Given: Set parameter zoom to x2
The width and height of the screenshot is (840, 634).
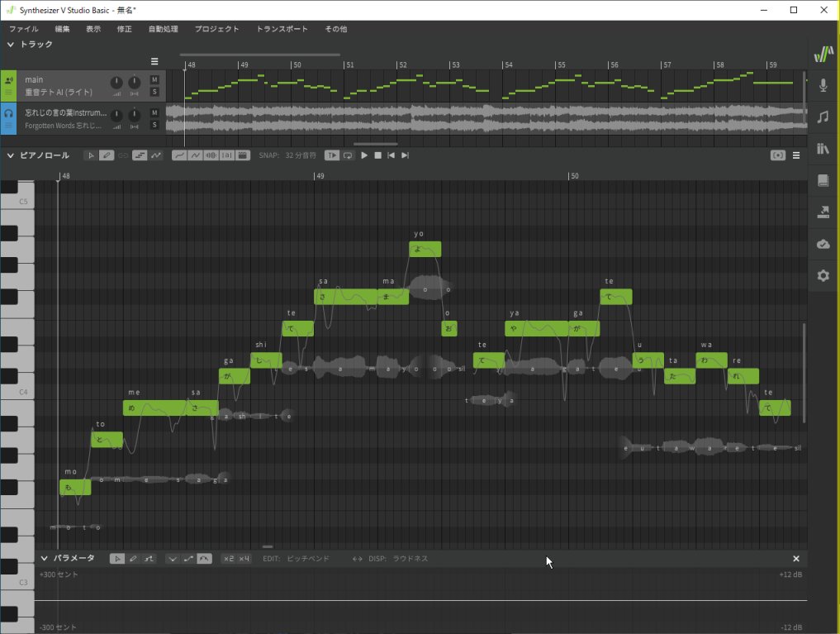Looking at the screenshot, I should coord(229,559).
